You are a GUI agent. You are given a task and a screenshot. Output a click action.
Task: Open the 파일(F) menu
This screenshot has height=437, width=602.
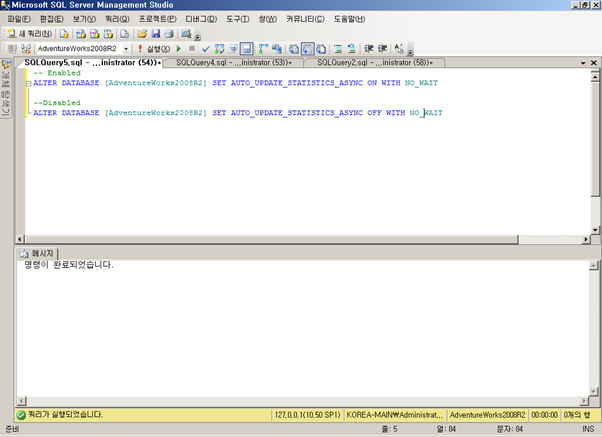19,19
